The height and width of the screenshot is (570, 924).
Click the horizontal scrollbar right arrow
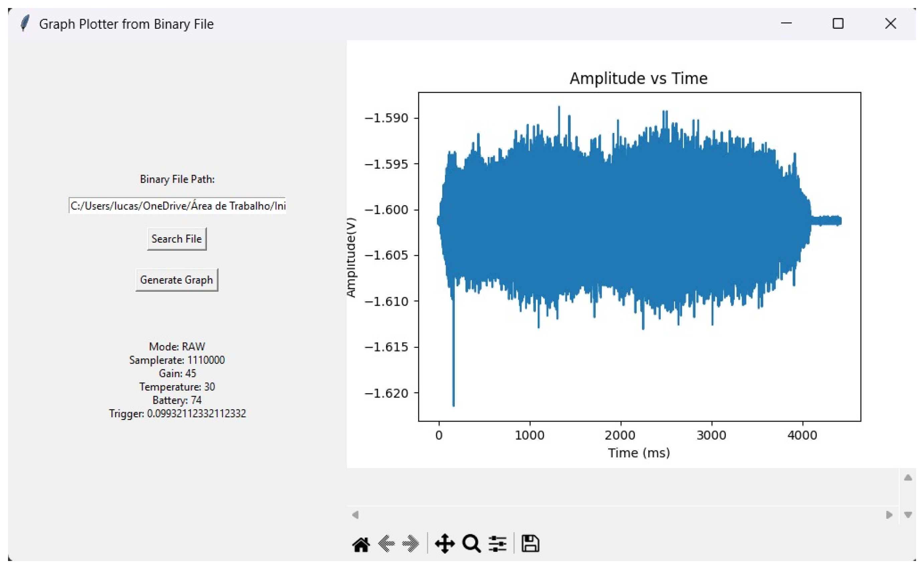pos(889,515)
